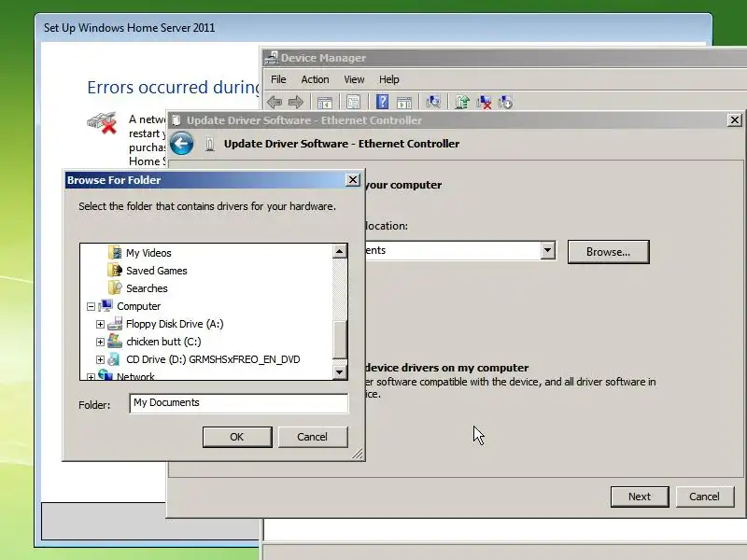Expand the CD Drive (D:) node
Screen dimensions: 747x560
coord(100,359)
